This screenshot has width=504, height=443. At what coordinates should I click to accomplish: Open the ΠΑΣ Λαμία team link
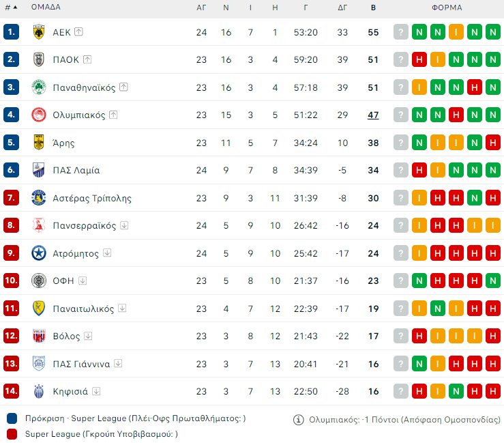point(76,171)
